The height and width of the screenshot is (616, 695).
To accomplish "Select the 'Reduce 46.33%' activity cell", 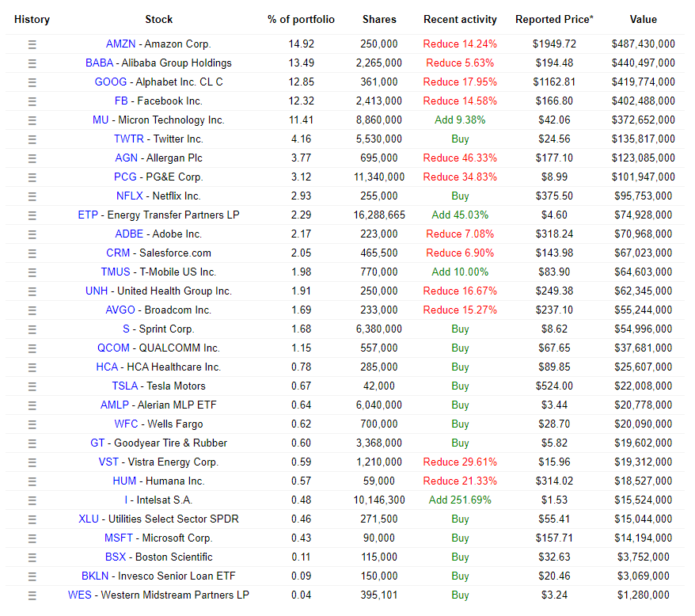I will point(460,158).
